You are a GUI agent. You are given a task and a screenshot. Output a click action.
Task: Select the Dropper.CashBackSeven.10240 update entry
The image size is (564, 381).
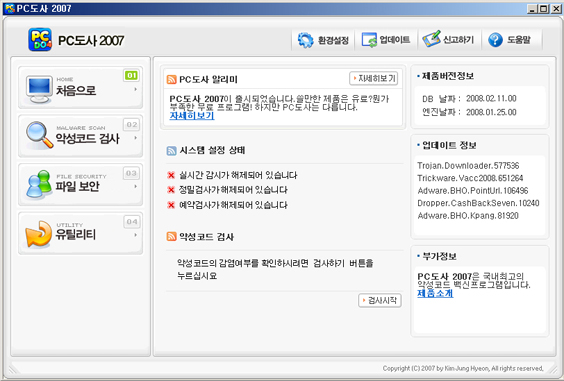click(478, 203)
